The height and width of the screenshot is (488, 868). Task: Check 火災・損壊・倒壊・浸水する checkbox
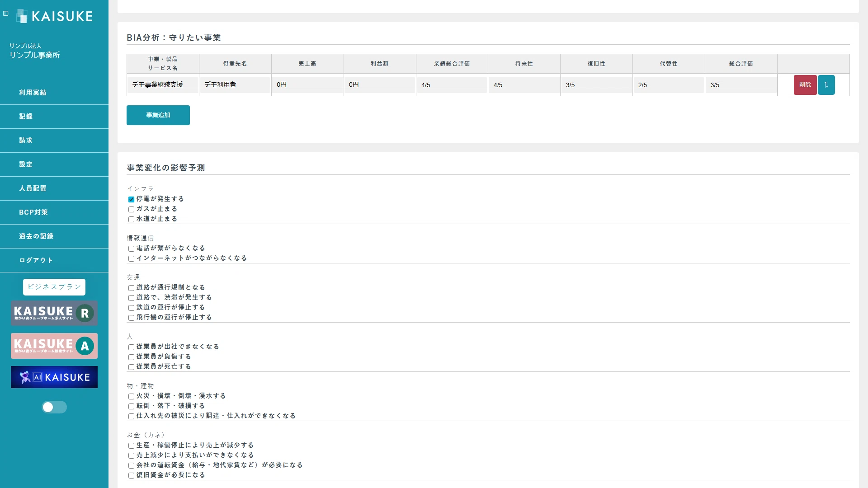pos(131,396)
